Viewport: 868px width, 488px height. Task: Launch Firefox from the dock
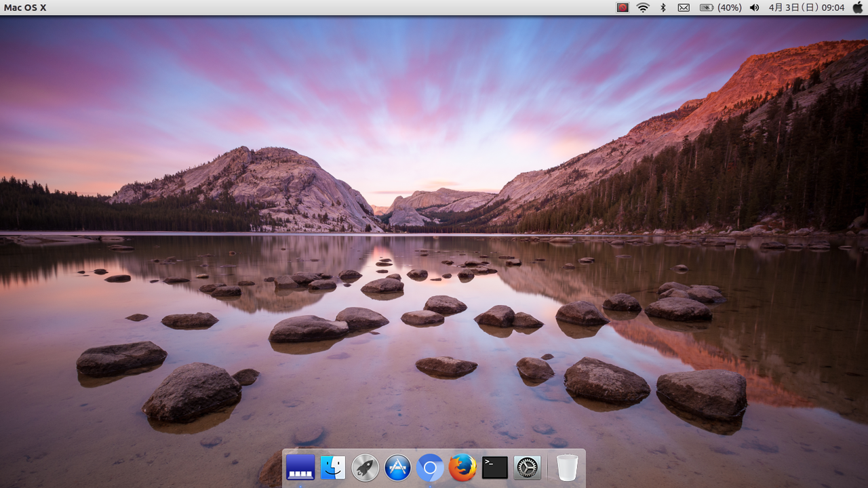click(462, 467)
